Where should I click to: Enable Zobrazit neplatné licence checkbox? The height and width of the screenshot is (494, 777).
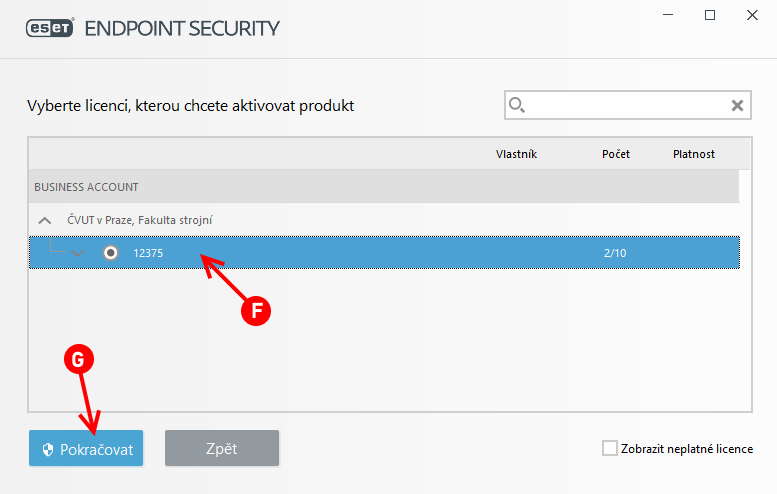(x=610, y=448)
